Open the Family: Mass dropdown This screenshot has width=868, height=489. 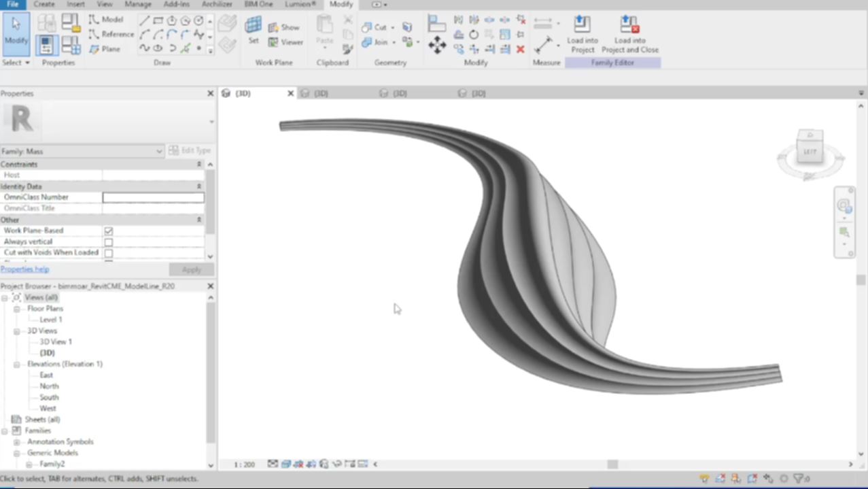(159, 151)
